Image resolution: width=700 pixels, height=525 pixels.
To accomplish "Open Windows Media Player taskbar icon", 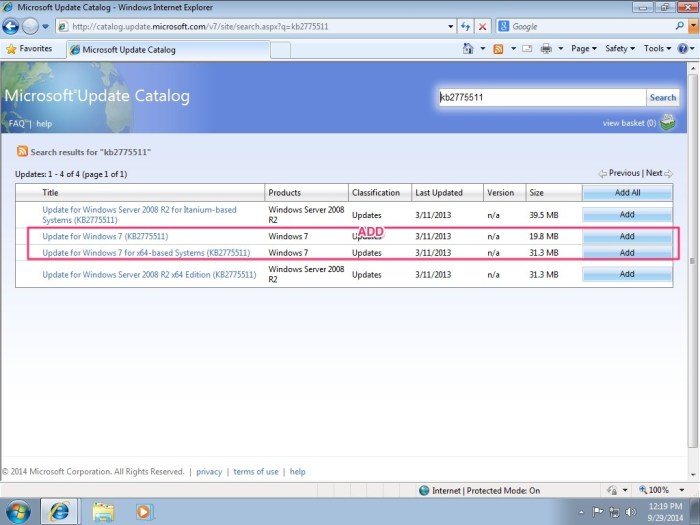I will [x=144, y=512].
